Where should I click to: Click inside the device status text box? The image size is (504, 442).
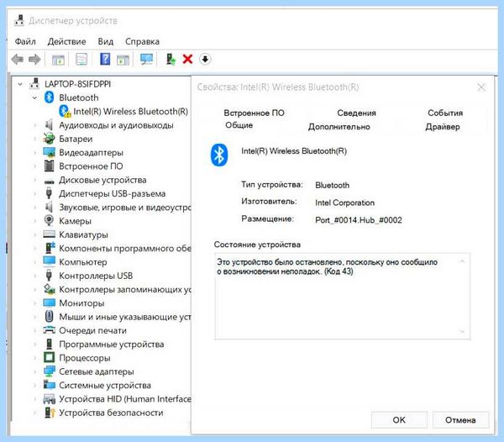342,296
